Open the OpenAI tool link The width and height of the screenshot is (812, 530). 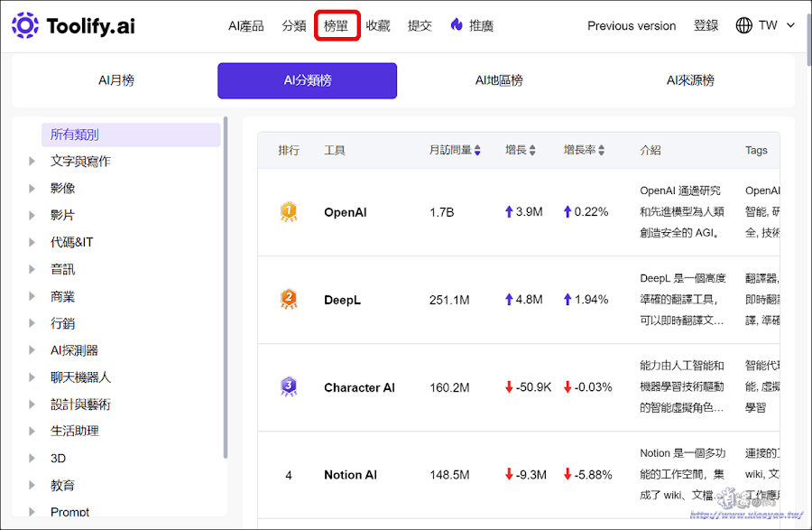point(346,212)
